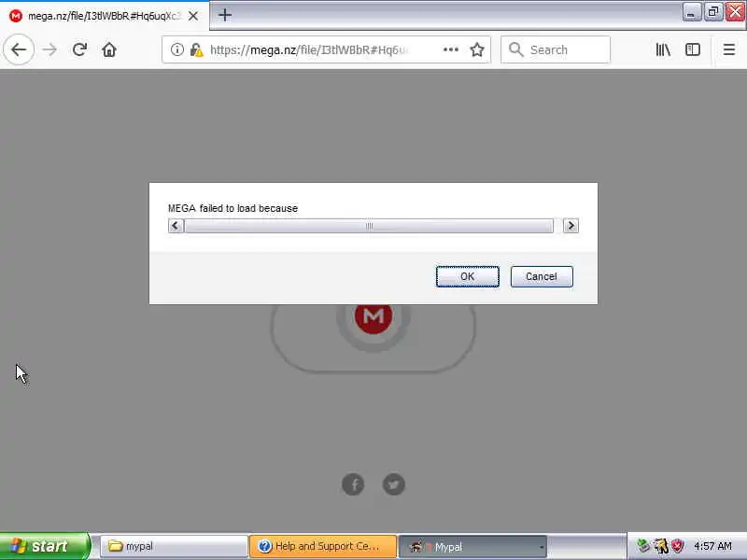Click the dialog scrollbar left arrow
This screenshot has height=560, width=747.
[176, 226]
